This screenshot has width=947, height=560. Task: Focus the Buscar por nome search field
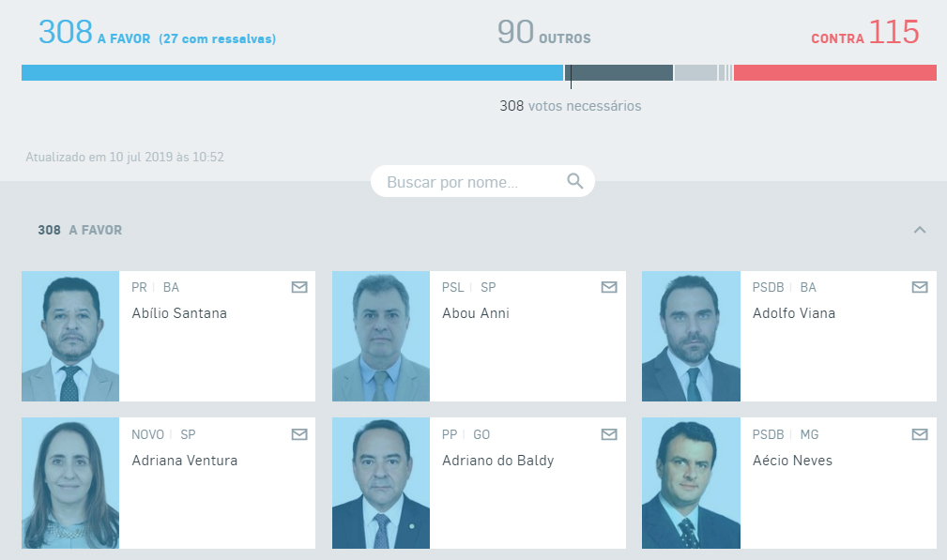coord(482,181)
